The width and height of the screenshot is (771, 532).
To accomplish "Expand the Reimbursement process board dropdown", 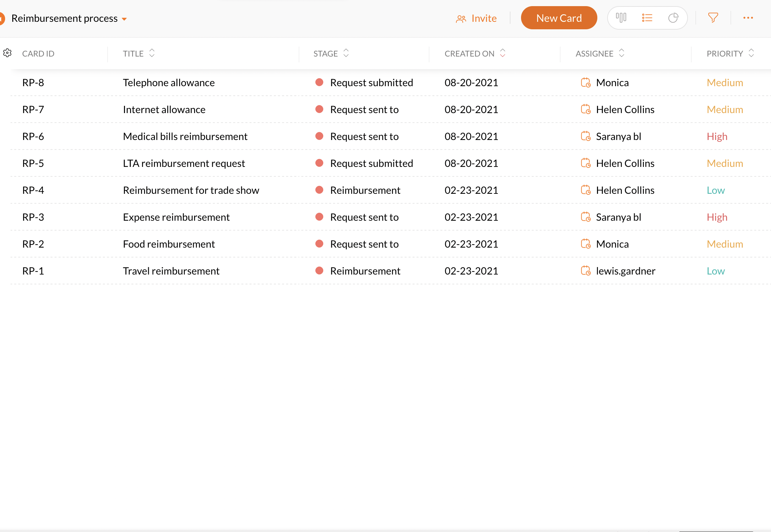I will click(x=124, y=19).
